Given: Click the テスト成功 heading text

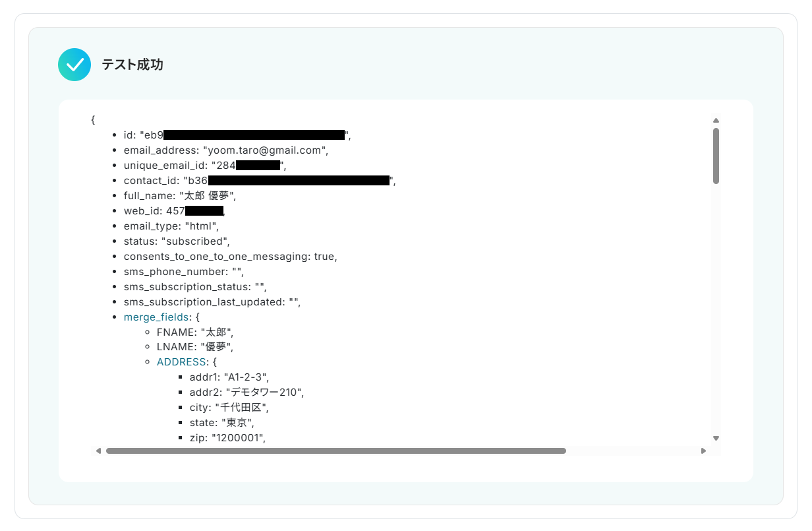Looking at the screenshot, I should click(x=132, y=65).
